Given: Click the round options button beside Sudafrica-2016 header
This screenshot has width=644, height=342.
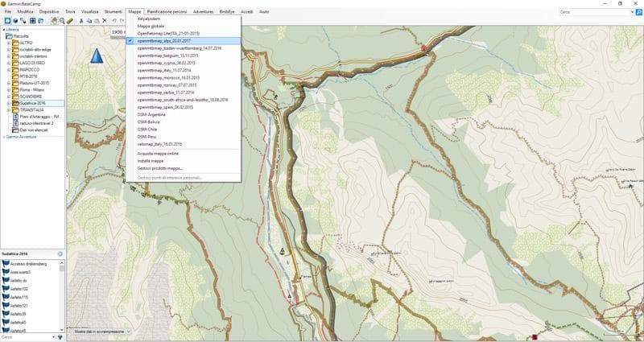Looking at the screenshot, I should click(x=60, y=253).
